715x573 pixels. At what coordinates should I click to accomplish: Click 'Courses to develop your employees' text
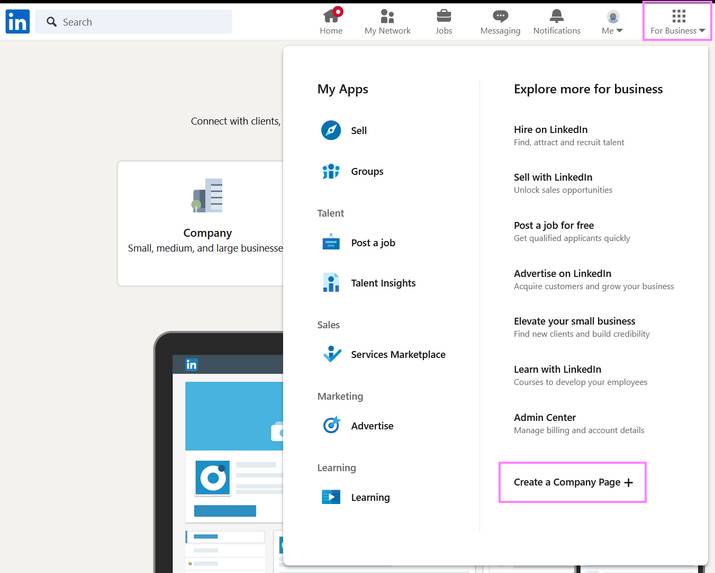(x=580, y=382)
